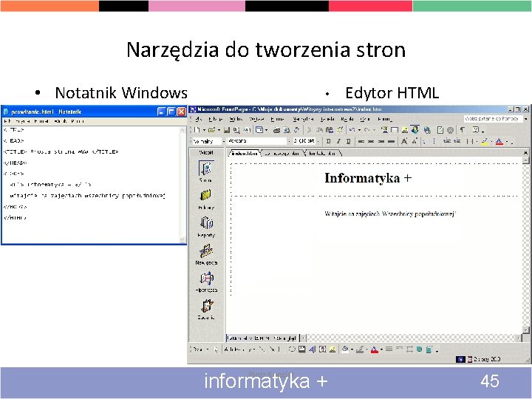Open the Strona view in FrontPage Views bar

click(x=206, y=171)
